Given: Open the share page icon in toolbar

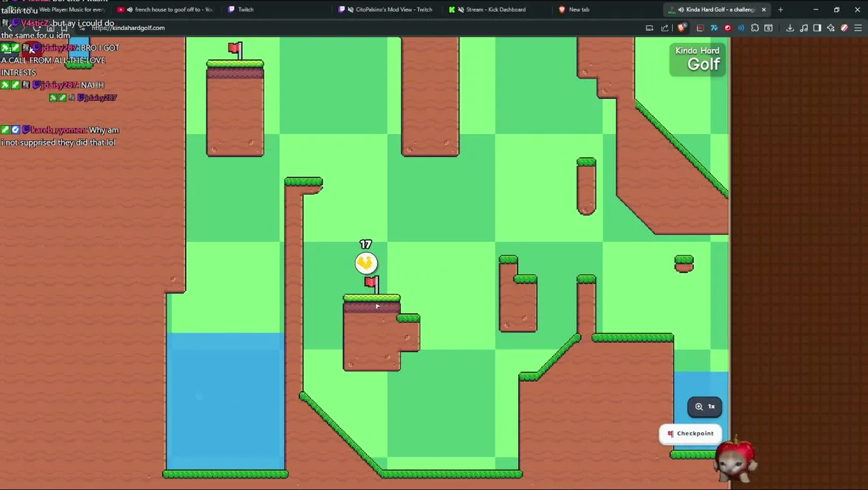Looking at the screenshot, I should tap(665, 28).
